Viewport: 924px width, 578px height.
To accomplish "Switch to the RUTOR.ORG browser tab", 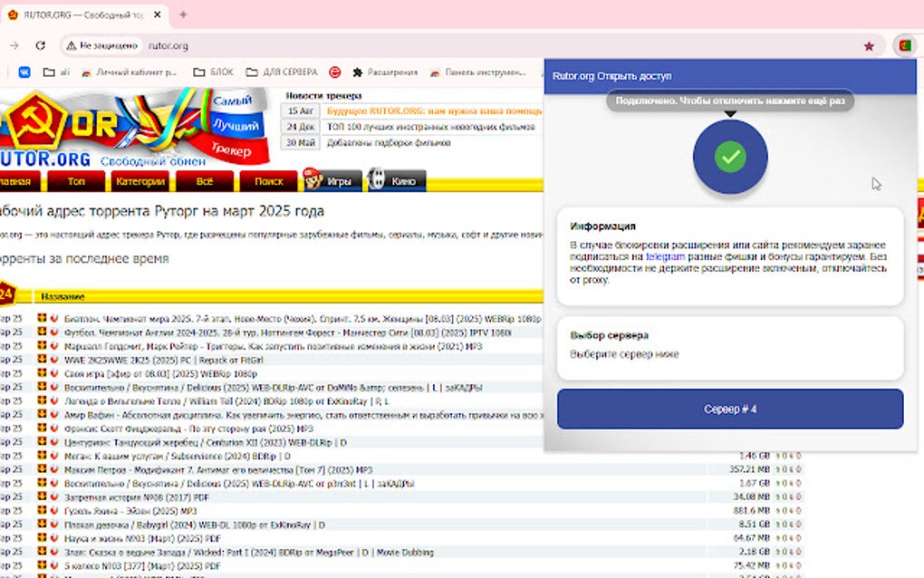I will click(x=82, y=14).
